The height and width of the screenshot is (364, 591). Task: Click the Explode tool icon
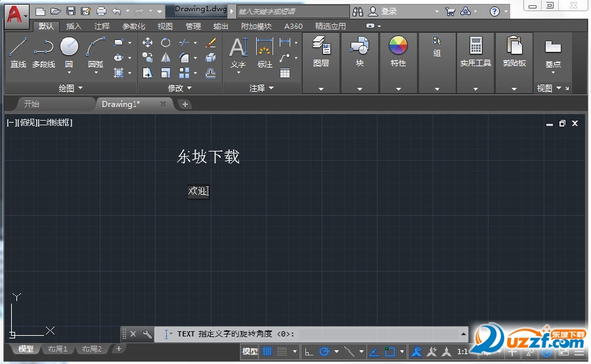coord(211,58)
